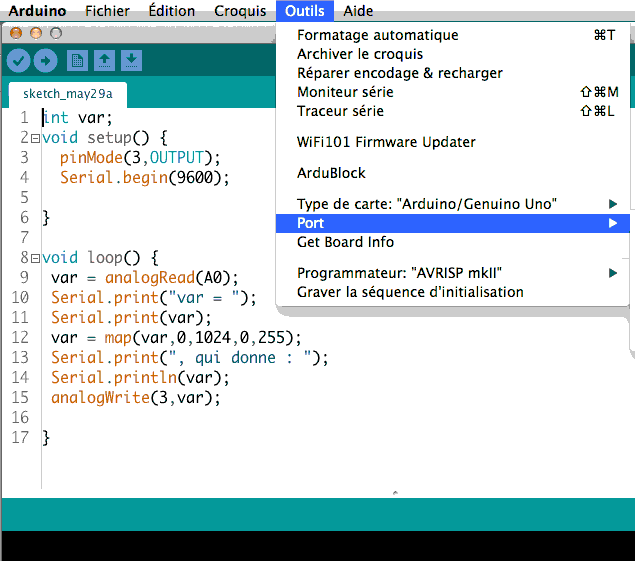Click the Save sketch toolbar icon
Screen dimensions: 635x561
point(131,61)
